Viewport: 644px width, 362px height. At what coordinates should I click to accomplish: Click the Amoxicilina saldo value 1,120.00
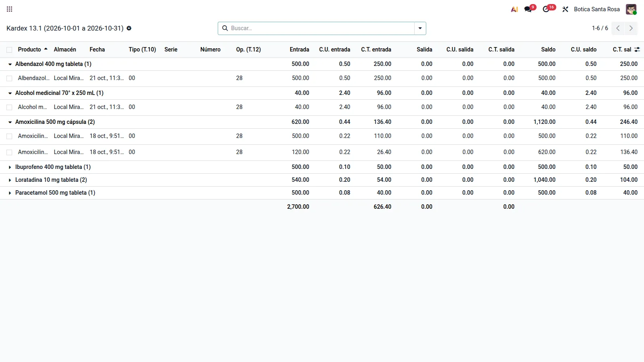tap(545, 122)
